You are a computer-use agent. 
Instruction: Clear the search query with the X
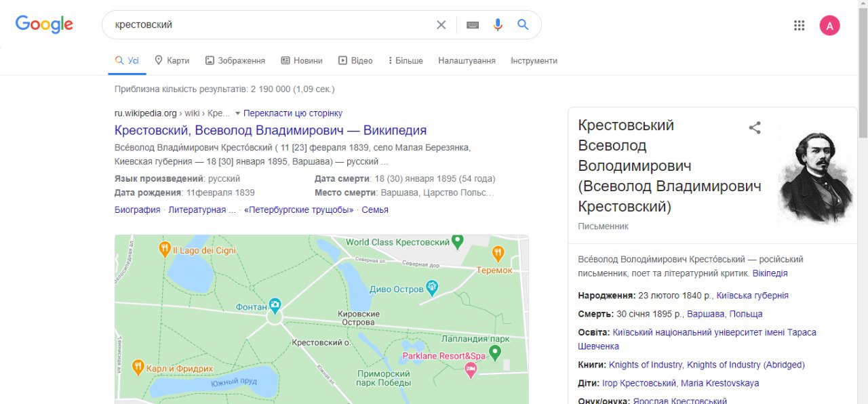click(441, 25)
